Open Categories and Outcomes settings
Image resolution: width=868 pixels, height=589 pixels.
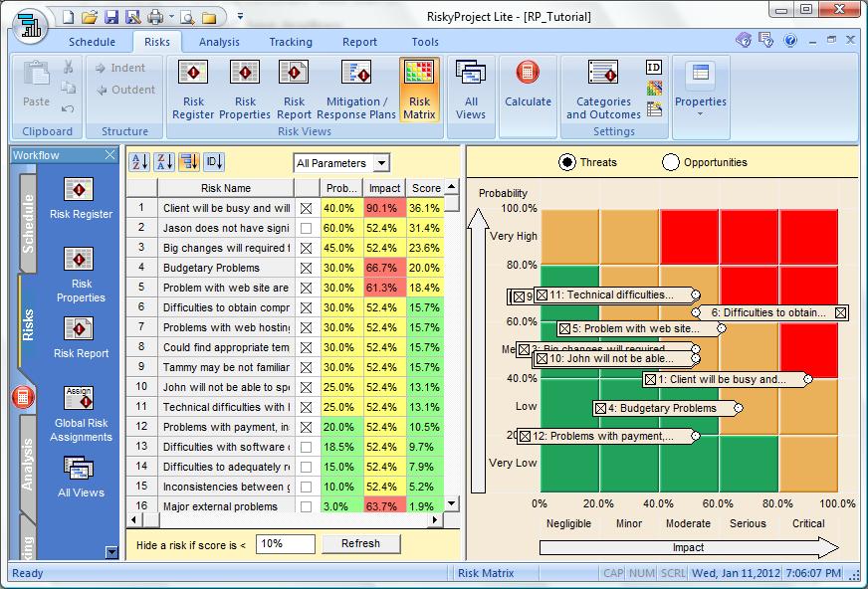(603, 91)
